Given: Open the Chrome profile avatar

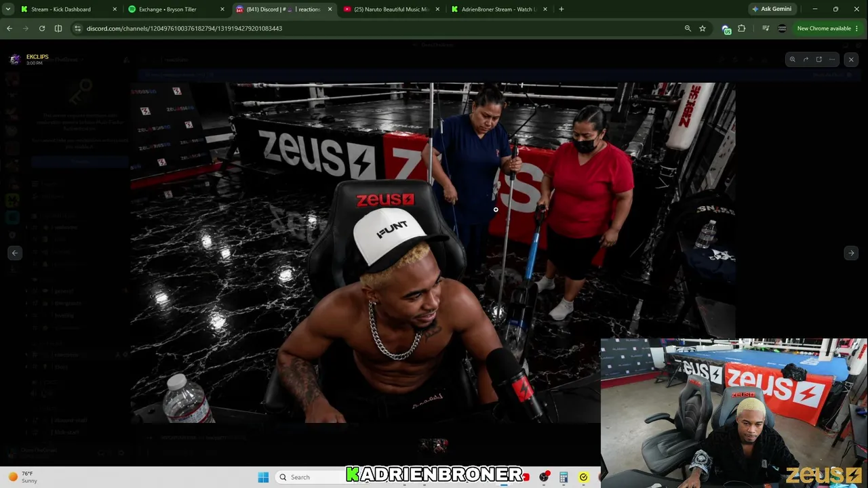Looking at the screenshot, I should tap(782, 28).
